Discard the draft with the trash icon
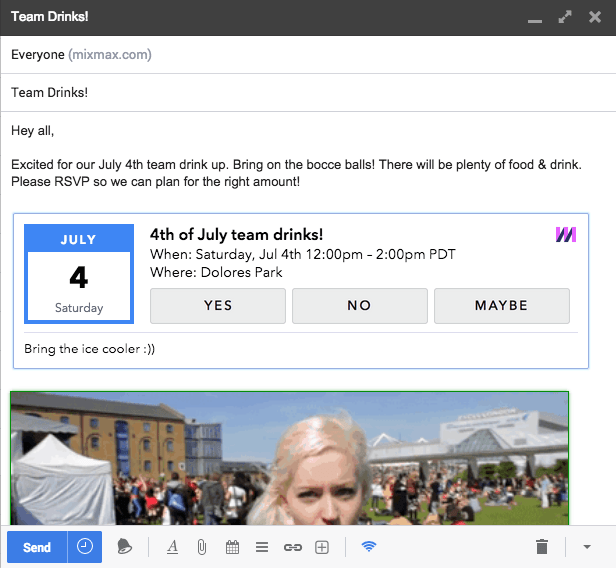Screen dimensions: 616x568 (542, 547)
